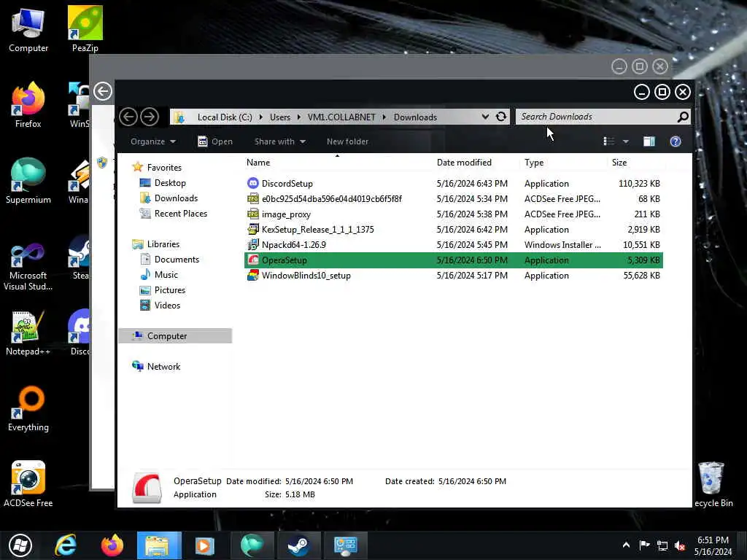Open Notepad++ desktop shortcut
The height and width of the screenshot is (560, 747).
point(28,333)
